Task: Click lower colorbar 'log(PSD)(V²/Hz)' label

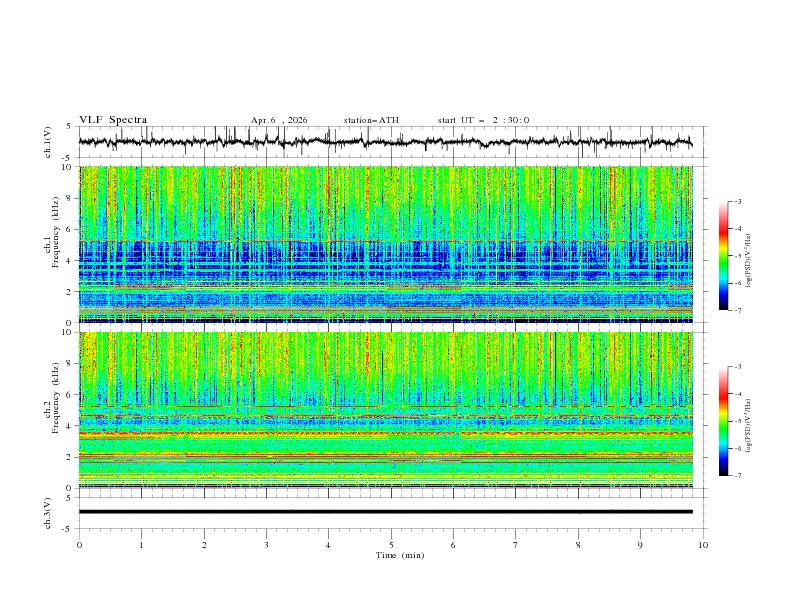Action: point(748,425)
